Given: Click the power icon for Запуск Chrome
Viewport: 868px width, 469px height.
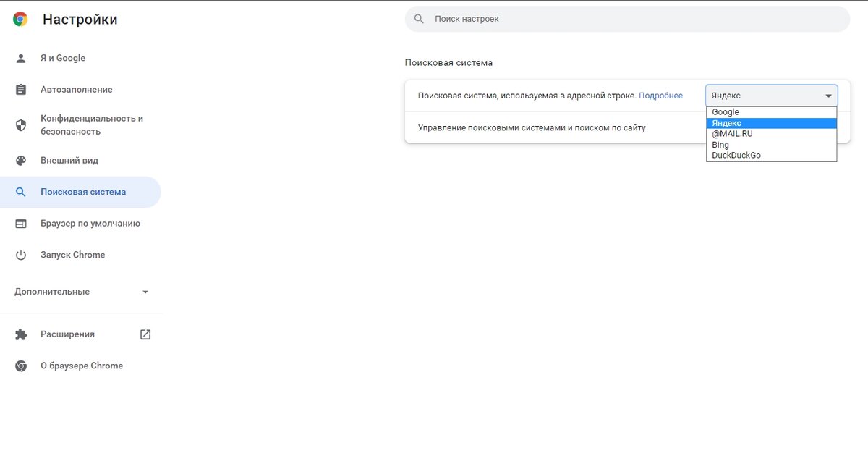Looking at the screenshot, I should tap(21, 255).
